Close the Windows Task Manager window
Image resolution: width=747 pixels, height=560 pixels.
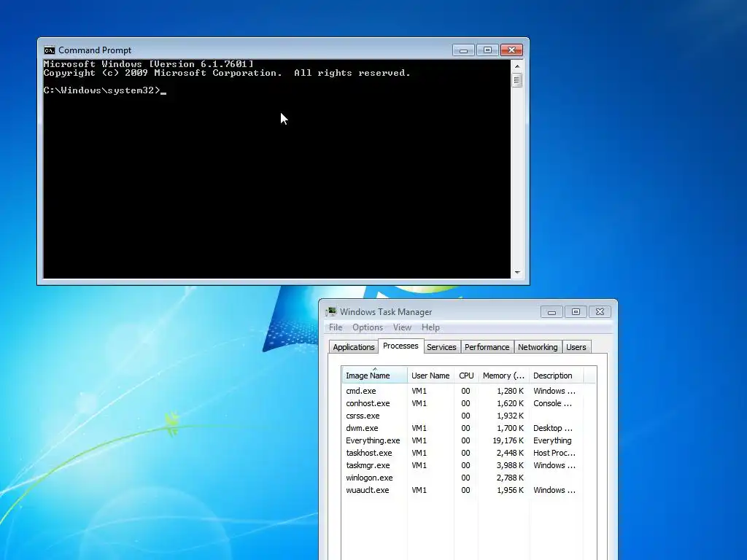point(600,312)
